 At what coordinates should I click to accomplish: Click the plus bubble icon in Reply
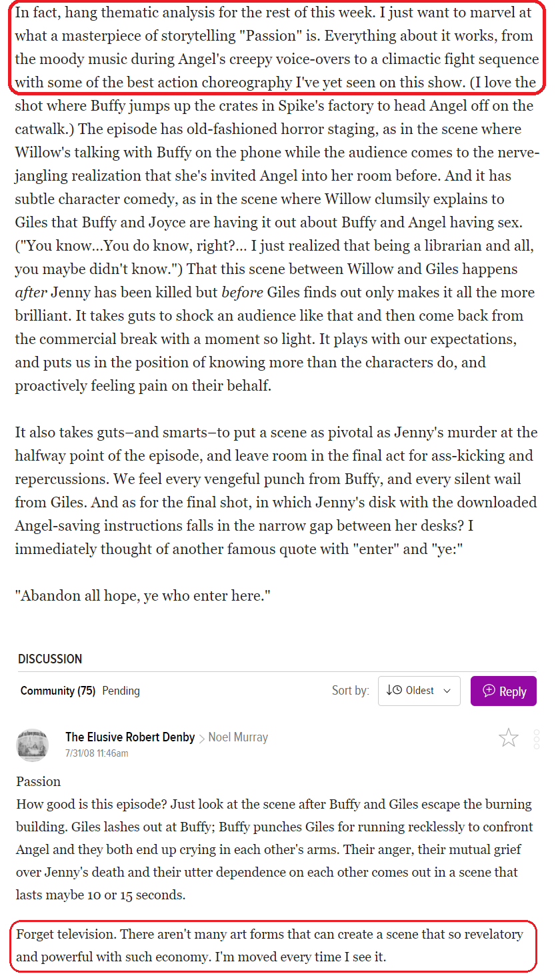489,691
